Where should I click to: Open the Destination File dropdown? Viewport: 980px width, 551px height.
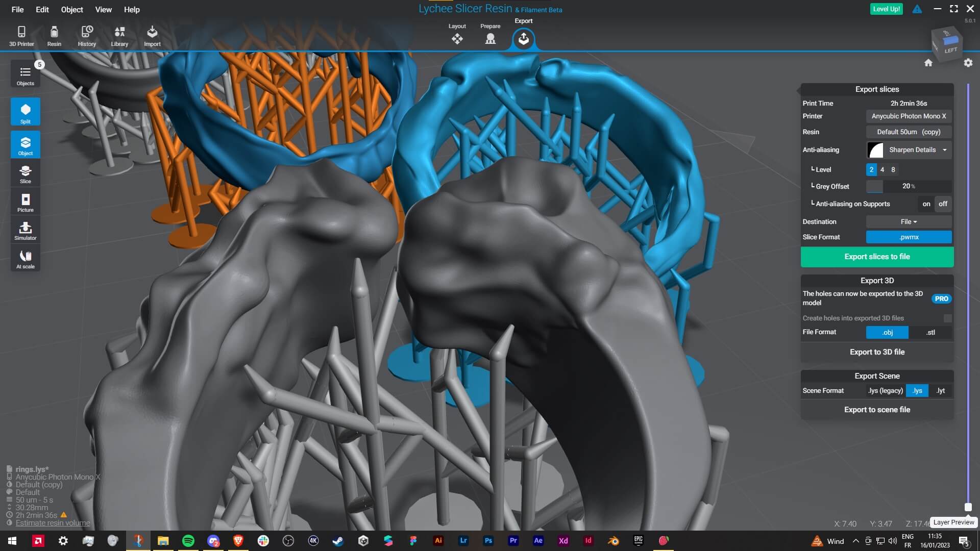pos(909,222)
